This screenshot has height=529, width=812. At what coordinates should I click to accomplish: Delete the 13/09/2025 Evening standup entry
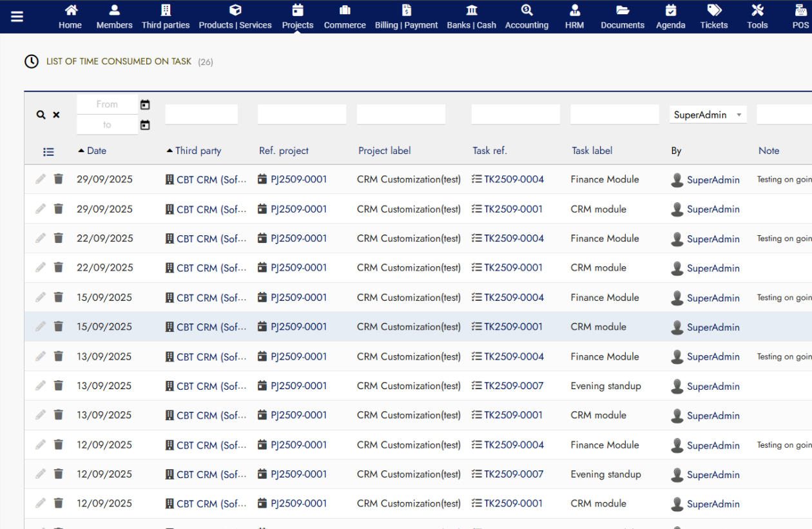(x=59, y=386)
